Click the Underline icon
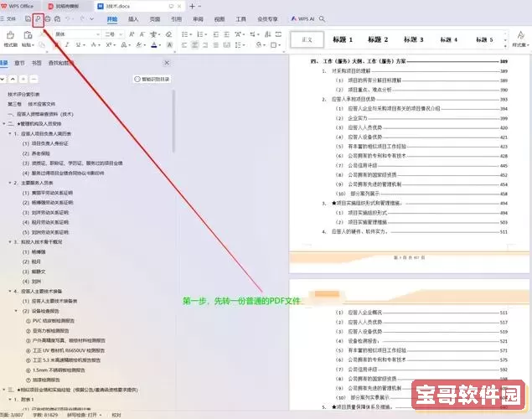This screenshot has height=419, width=532. click(79, 44)
